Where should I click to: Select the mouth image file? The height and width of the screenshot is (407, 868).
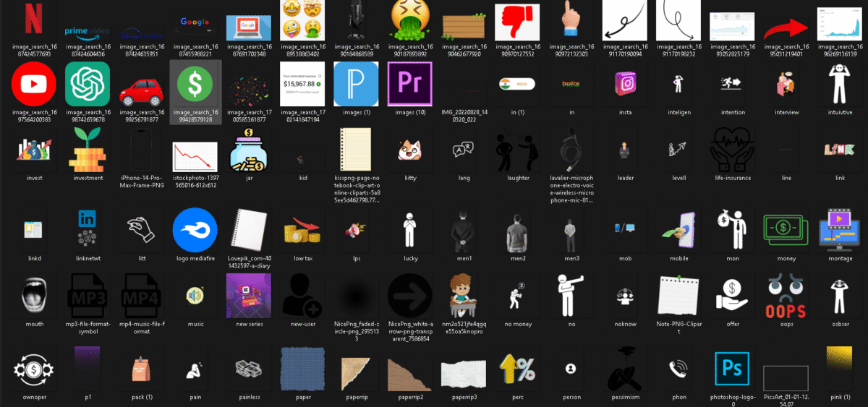point(34,296)
